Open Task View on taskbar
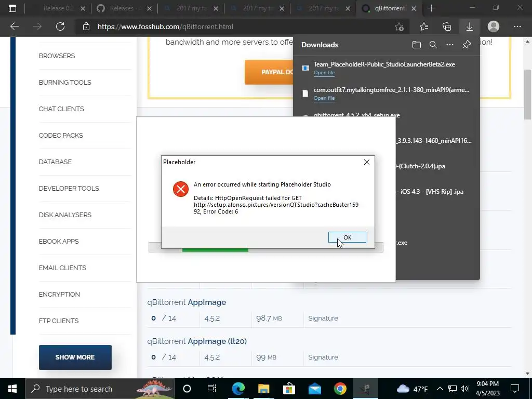Screen dimensions: 532x399 coord(212,389)
